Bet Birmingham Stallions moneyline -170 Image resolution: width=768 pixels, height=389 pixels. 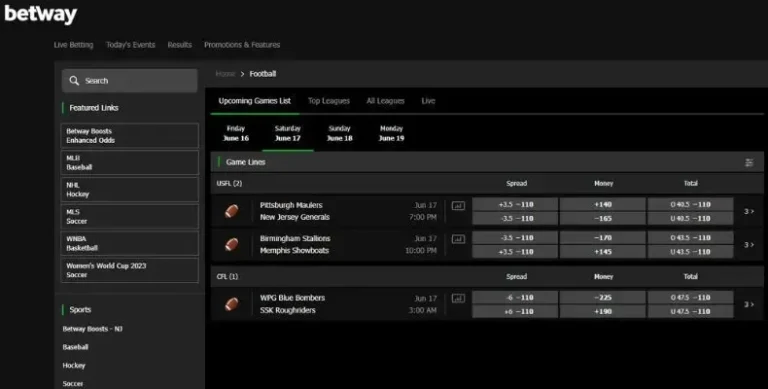[x=602, y=238]
